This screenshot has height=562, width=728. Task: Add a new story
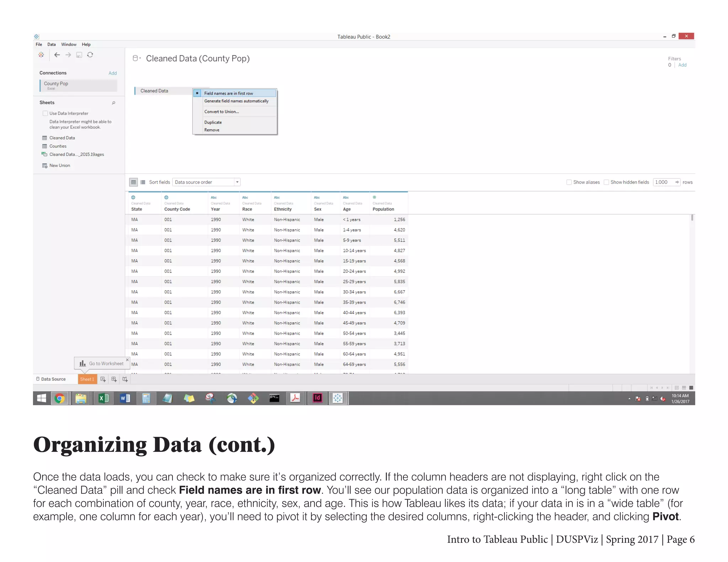pyautogui.click(x=125, y=379)
